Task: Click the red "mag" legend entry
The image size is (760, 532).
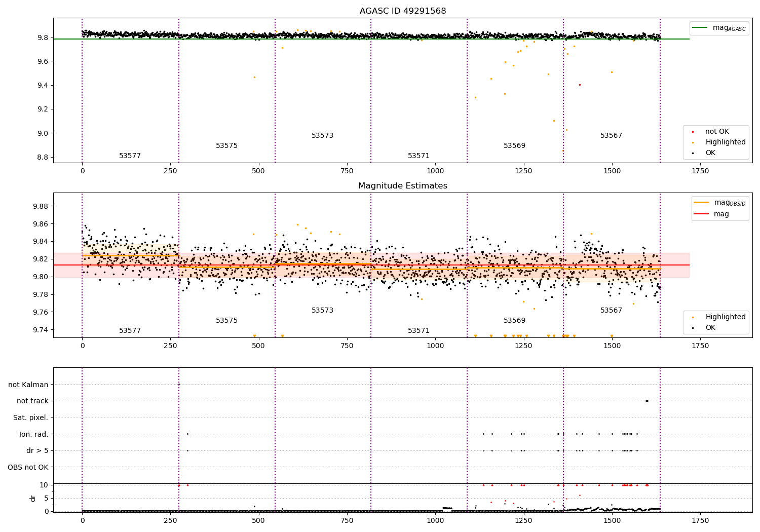Action: coord(712,214)
